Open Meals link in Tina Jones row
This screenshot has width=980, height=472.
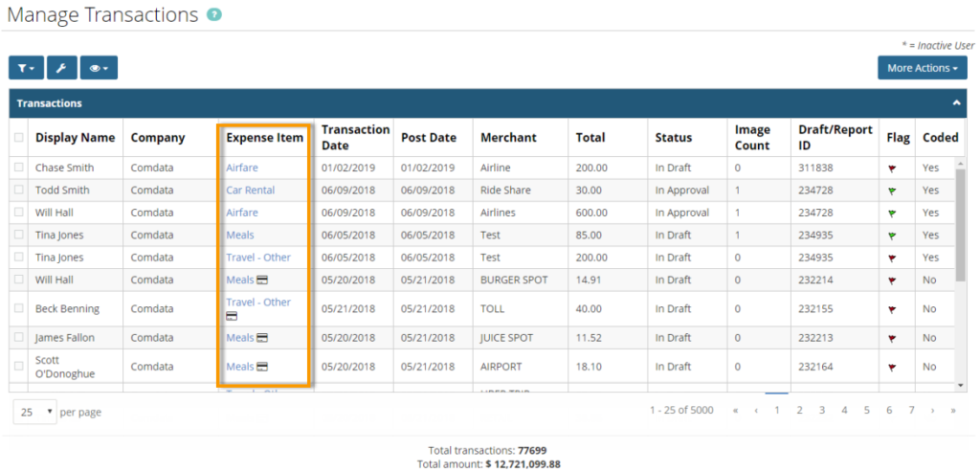click(x=240, y=236)
